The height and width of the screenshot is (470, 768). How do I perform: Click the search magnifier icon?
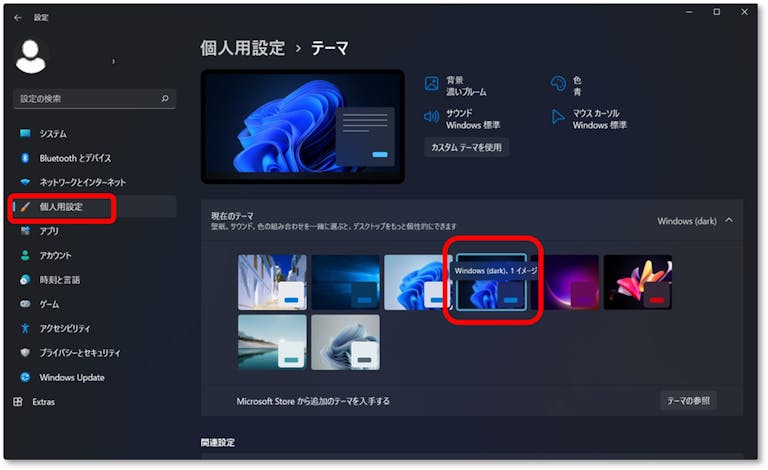pyautogui.click(x=165, y=98)
